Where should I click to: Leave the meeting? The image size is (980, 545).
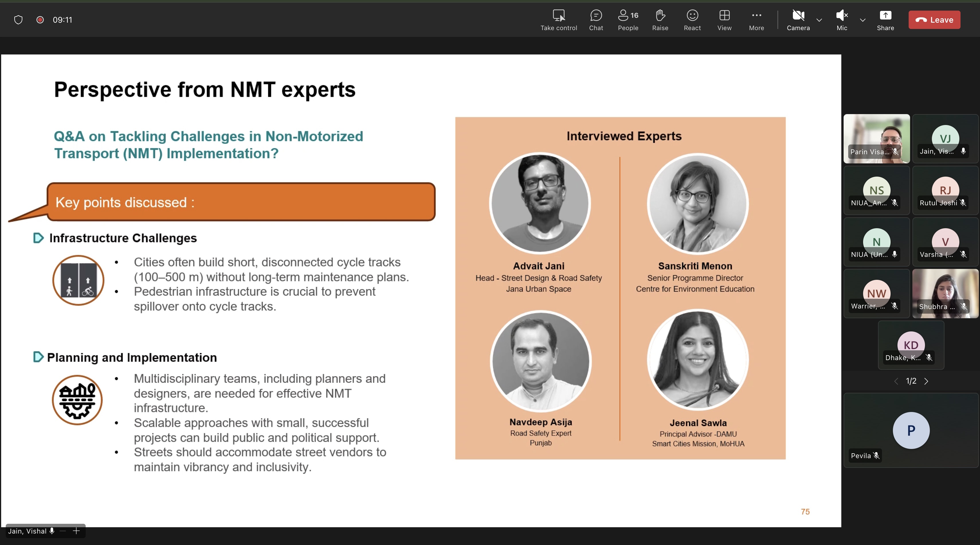coord(934,20)
